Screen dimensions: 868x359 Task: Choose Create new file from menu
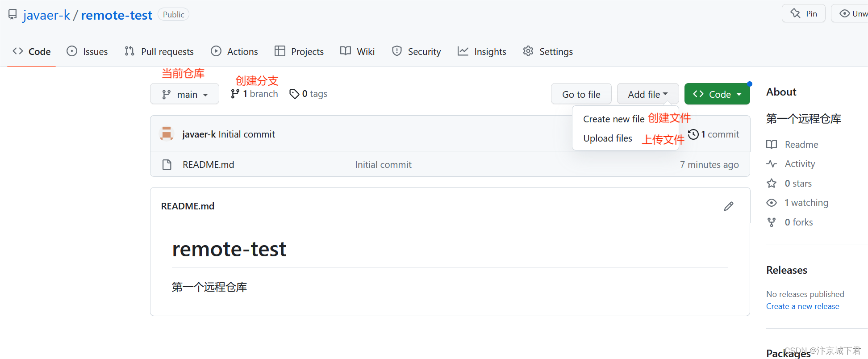[x=613, y=119]
